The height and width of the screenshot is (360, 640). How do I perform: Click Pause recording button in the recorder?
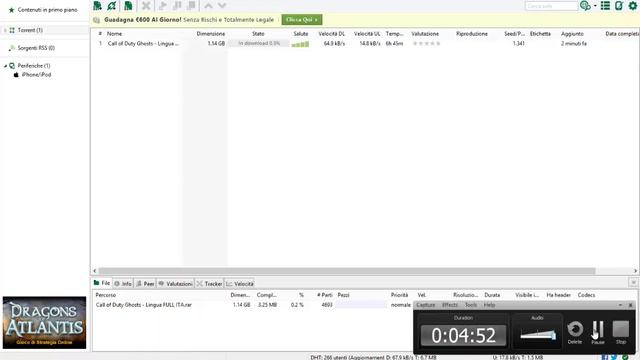[x=598, y=332]
